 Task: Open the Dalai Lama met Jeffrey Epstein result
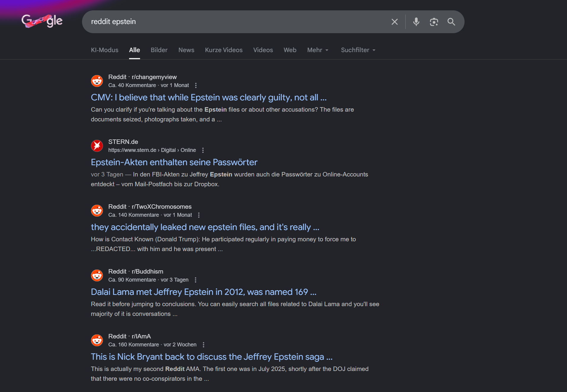(x=203, y=292)
